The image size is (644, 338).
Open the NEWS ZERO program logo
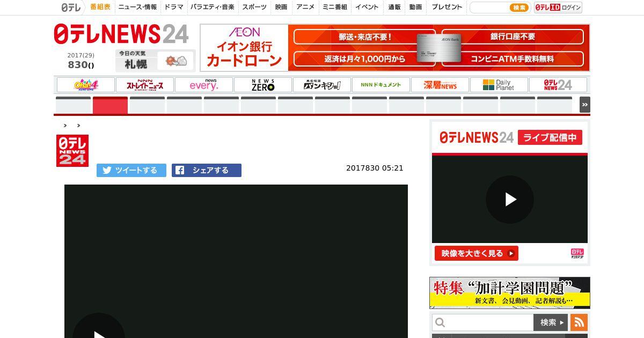point(263,85)
